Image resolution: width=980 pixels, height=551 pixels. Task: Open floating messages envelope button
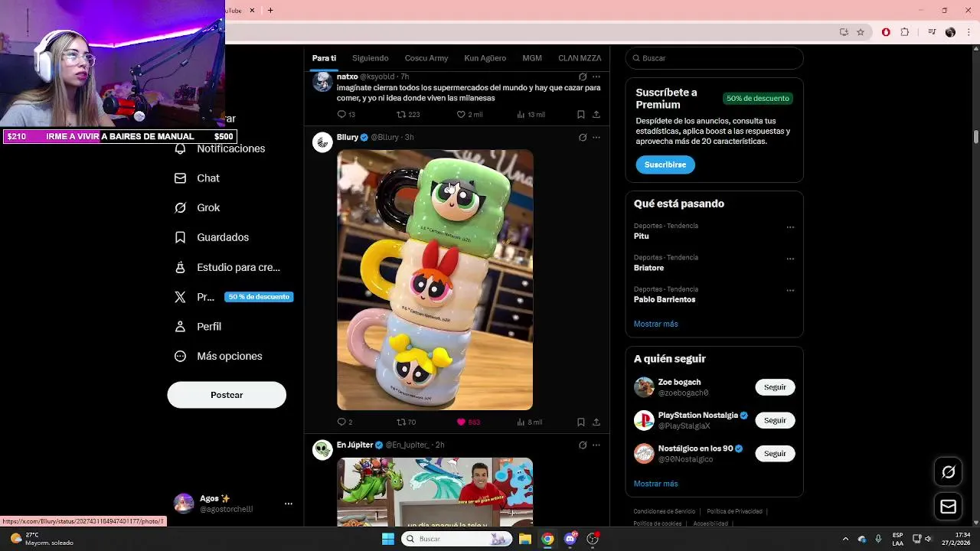949,507
